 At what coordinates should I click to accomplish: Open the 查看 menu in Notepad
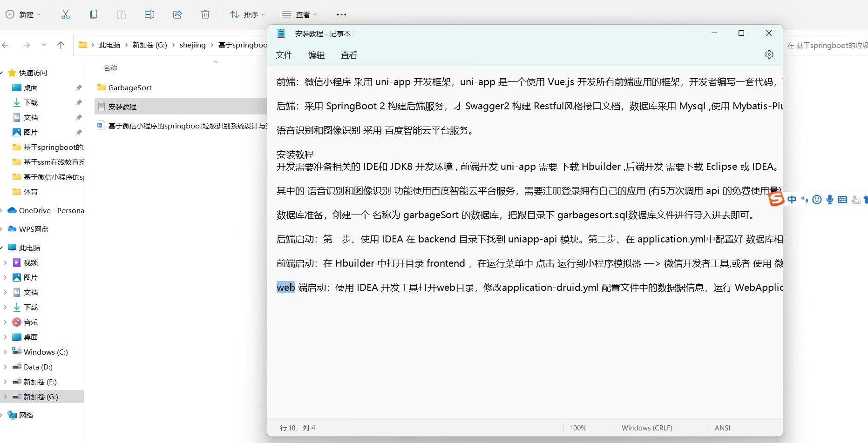click(349, 55)
